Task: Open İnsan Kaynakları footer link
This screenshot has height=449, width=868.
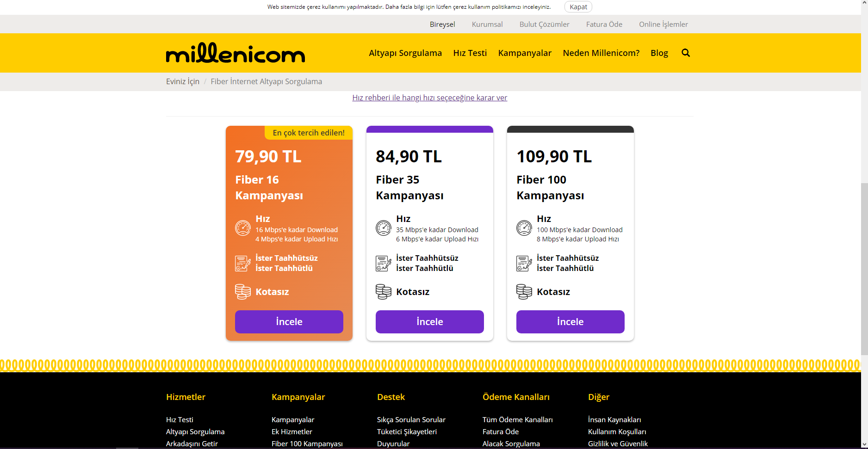Action: pos(614,419)
